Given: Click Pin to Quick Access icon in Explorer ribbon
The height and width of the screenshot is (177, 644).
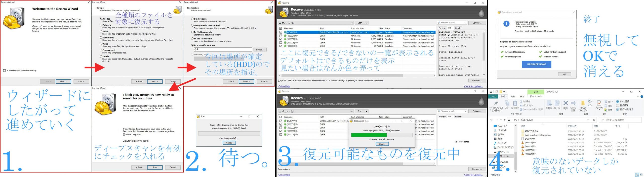Looking at the screenshot, I should click(496, 103).
